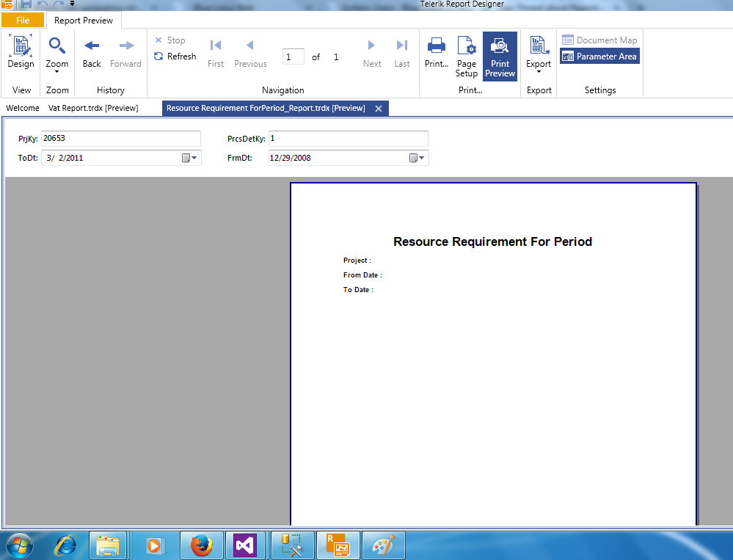733x560 pixels.
Task: Go to Previous page
Action: pos(250,54)
